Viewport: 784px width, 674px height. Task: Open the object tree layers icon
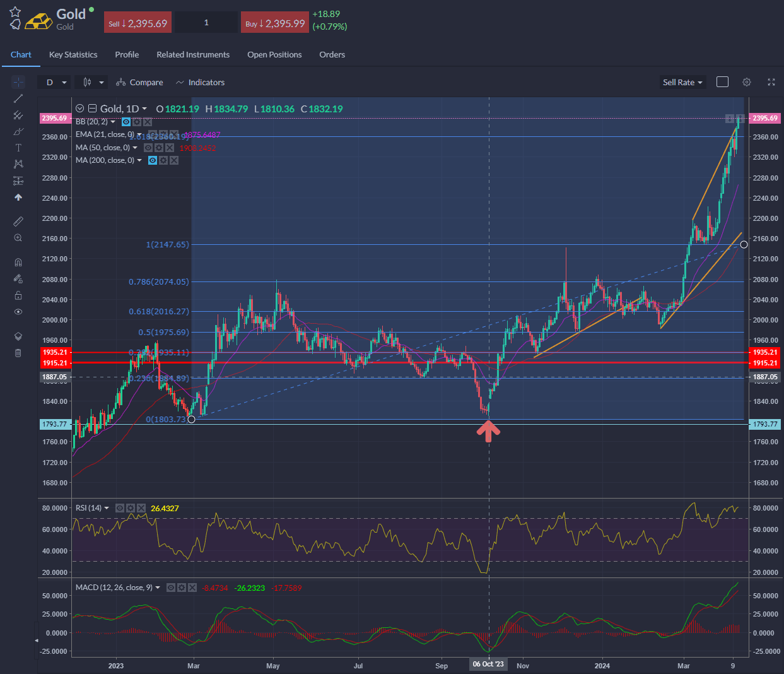click(x=18, y=336)
